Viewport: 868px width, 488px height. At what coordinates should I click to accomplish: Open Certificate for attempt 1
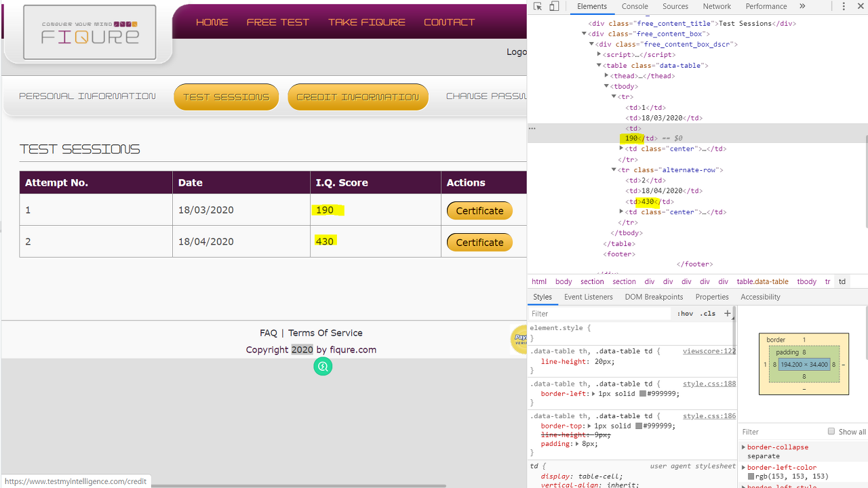click(479, 211)
